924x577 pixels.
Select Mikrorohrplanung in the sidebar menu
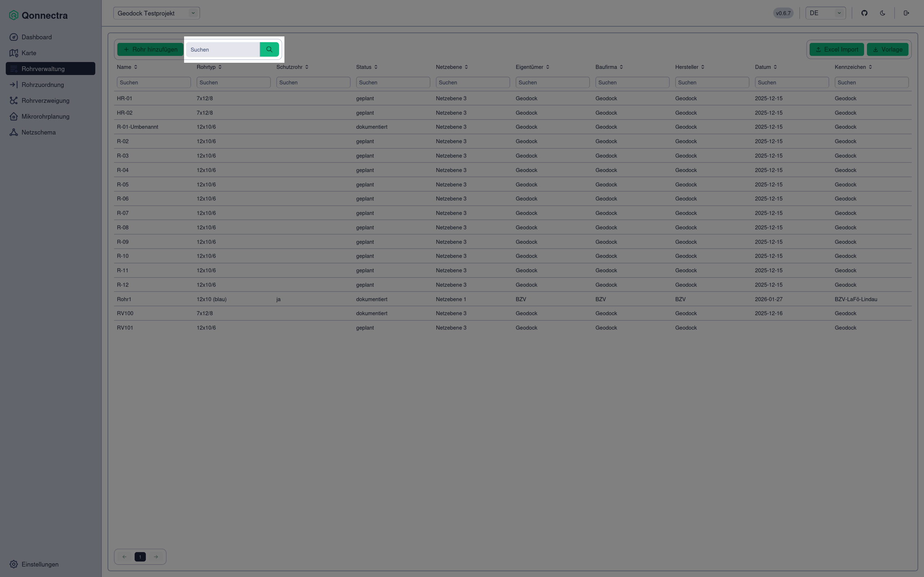click(45, 116)
